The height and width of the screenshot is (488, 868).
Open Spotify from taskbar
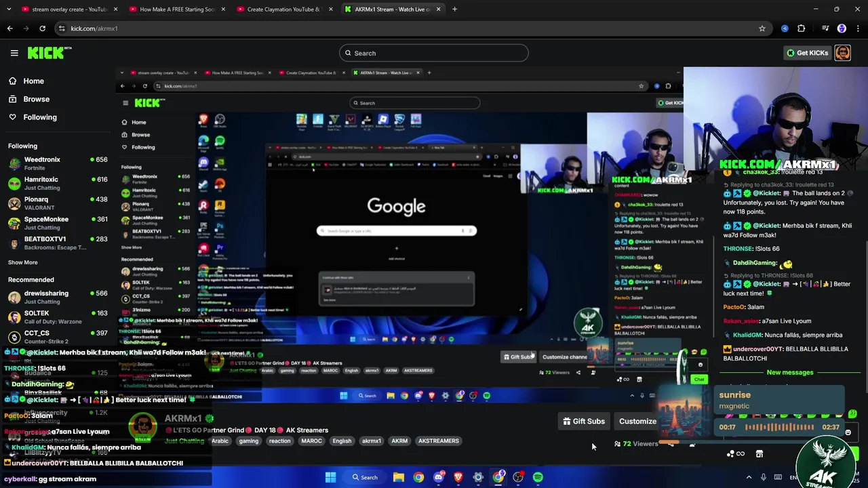tap(538, 477)
